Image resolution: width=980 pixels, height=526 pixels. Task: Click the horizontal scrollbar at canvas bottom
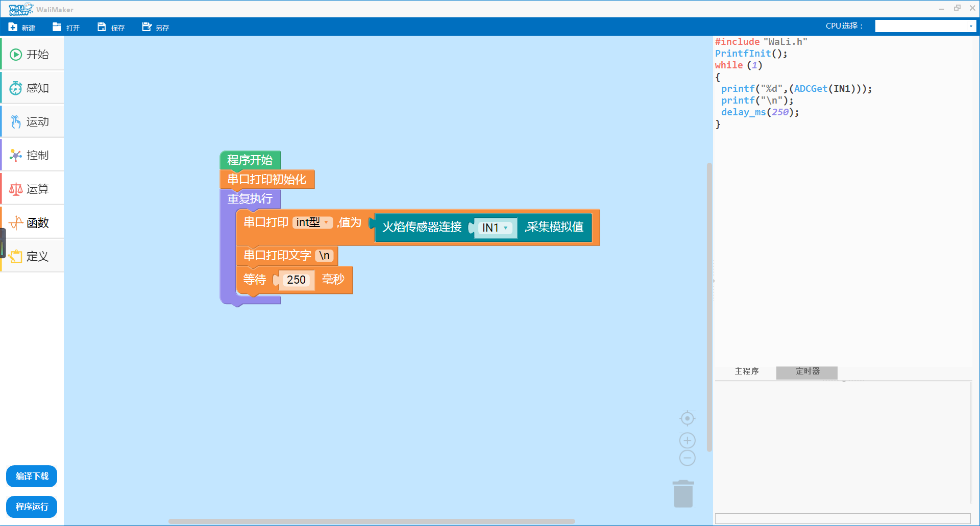click(x=371, y=521)
